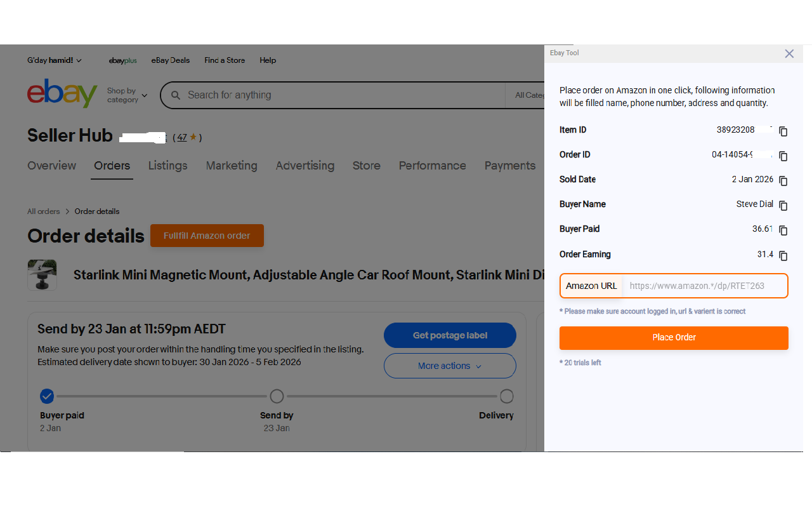Open the More actions dropdown

click(x=450, y=366)
